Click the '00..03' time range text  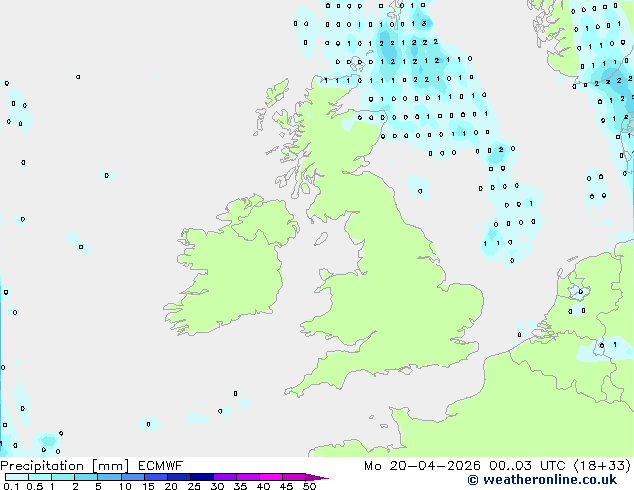tap(510, 466)
